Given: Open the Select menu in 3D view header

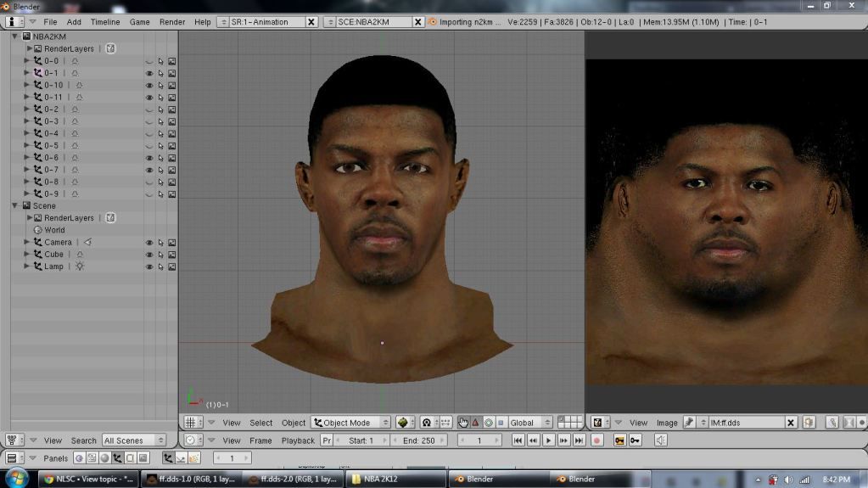Looking at the screenshot, I should point(260,423).
